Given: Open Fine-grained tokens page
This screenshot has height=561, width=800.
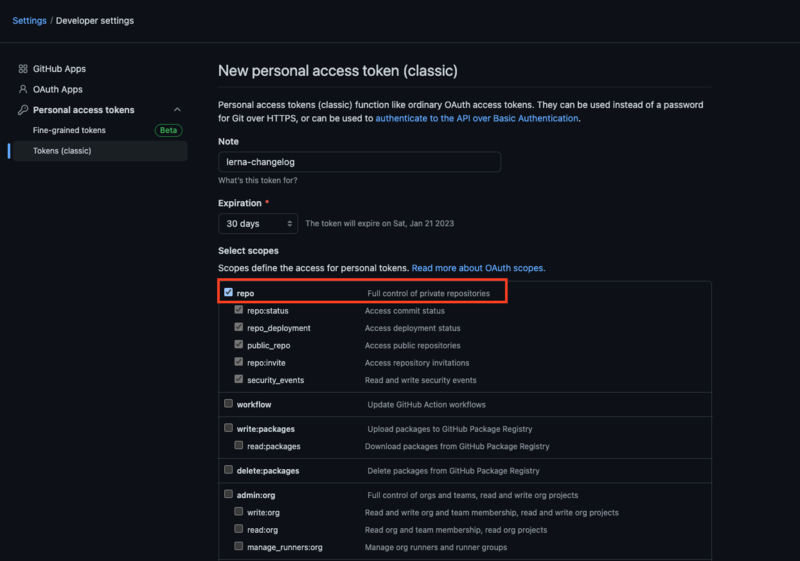Looking at the screenshot, I should pyautogui.click(x=69, y=130).
